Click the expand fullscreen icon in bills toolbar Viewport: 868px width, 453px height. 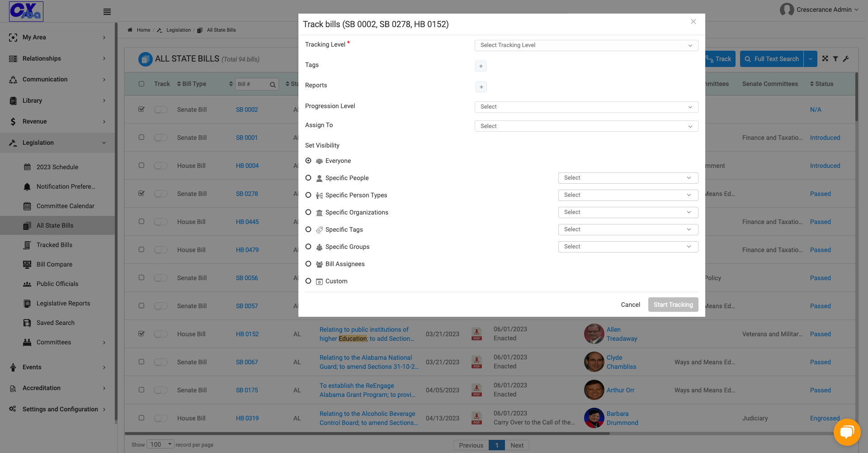pos(825,59)
